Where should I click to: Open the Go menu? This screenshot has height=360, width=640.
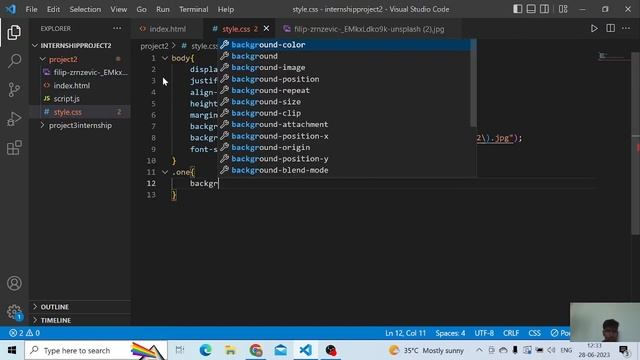tap(141, 9)
